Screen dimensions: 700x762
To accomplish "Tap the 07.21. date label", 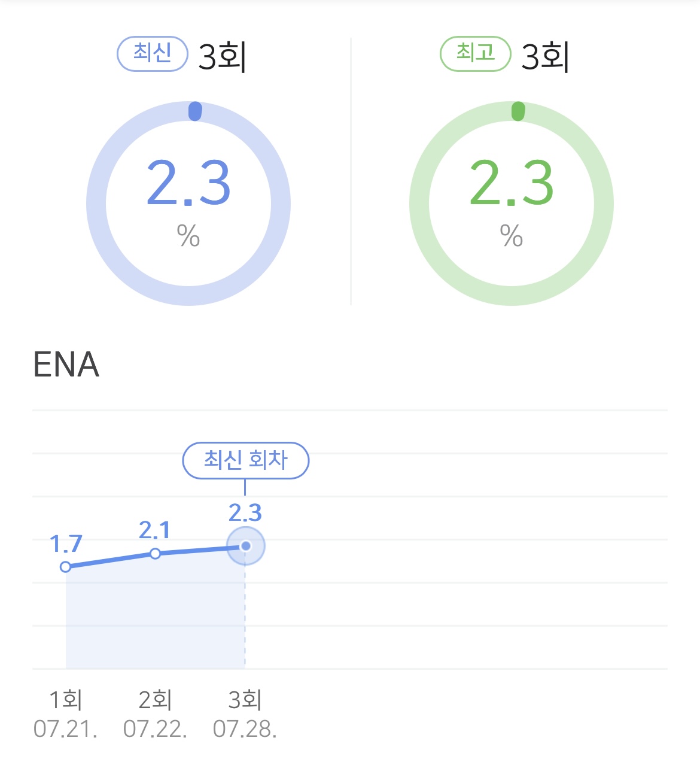I will coord(66,729).
